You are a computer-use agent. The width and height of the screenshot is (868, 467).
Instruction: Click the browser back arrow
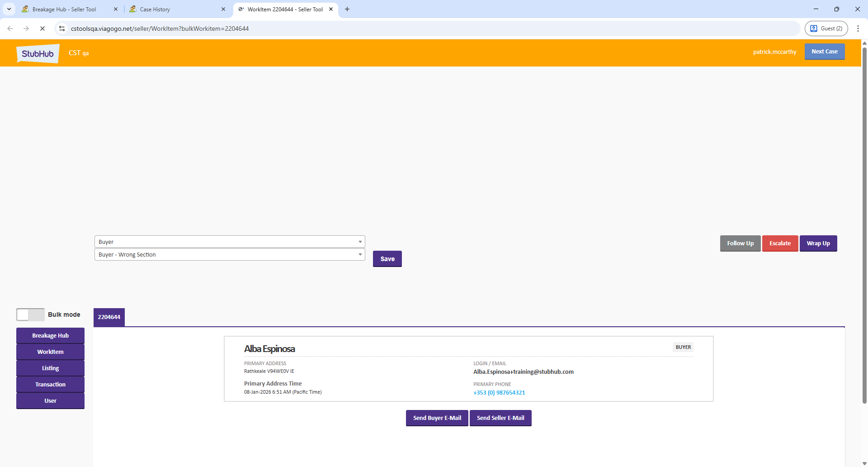(10, 29)
